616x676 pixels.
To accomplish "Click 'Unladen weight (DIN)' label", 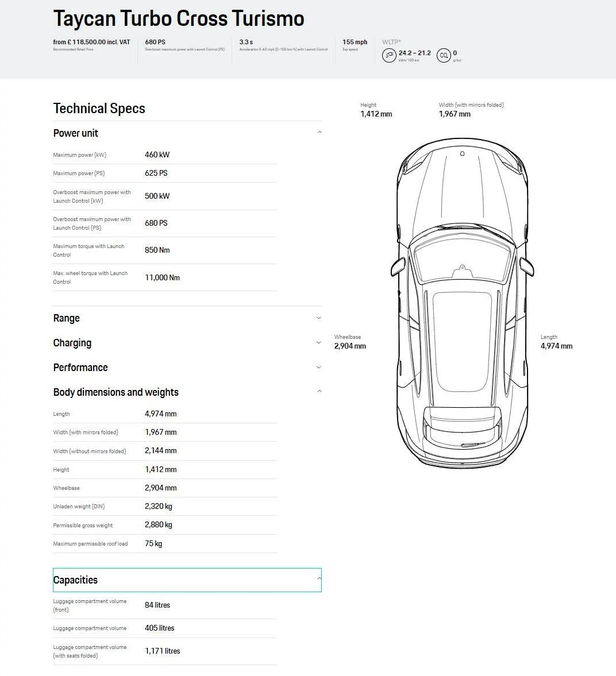I will tap(79, 507).
